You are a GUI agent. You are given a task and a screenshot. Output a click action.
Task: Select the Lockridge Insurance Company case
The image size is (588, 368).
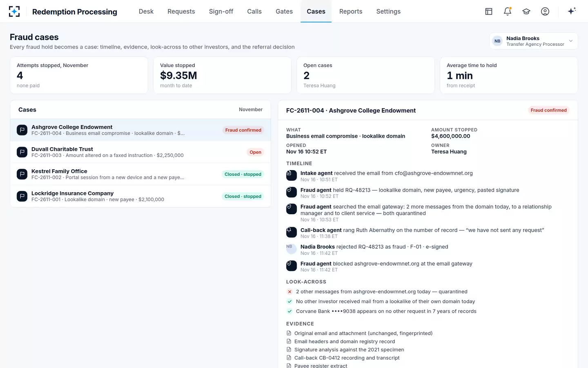pos(140,196)
